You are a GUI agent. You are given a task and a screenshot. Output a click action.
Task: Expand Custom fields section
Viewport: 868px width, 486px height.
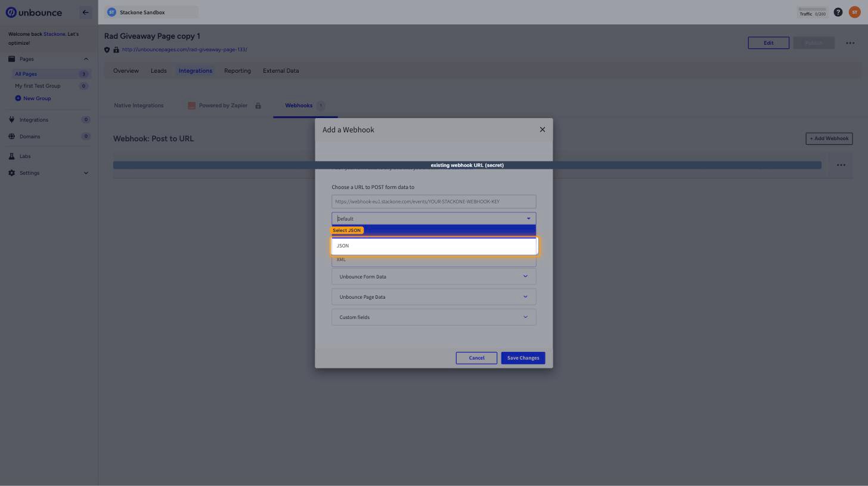[434, 317]
